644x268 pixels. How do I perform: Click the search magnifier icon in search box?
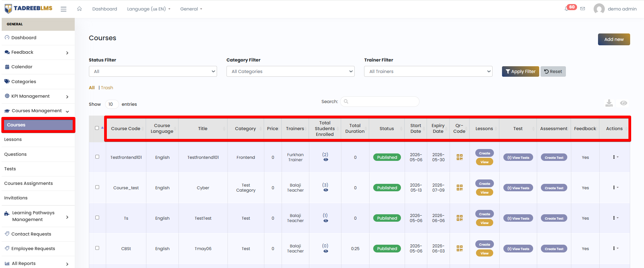346,101
